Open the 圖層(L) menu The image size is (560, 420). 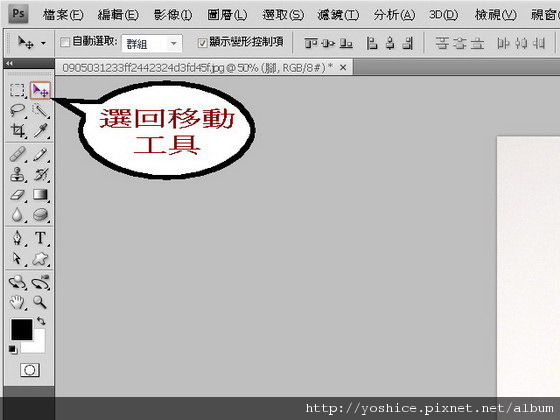point(228,15)
